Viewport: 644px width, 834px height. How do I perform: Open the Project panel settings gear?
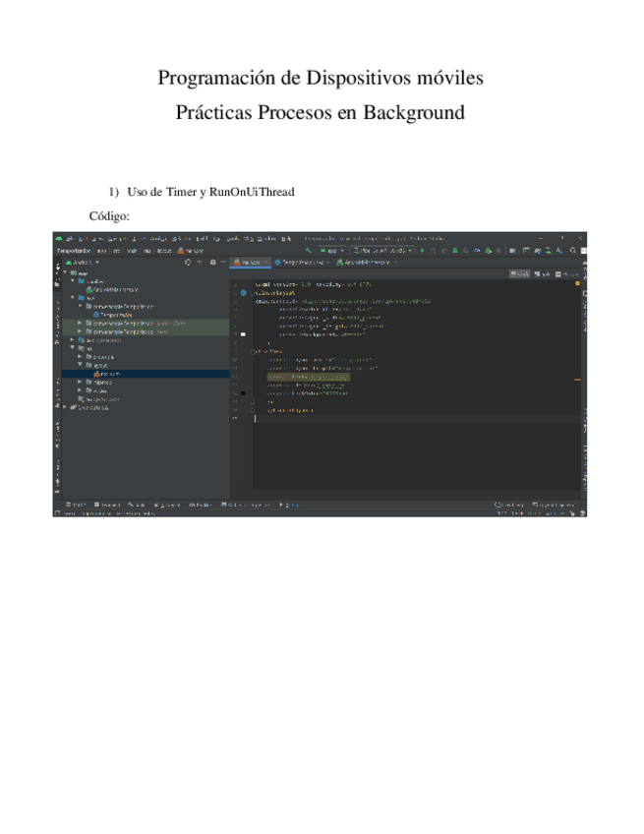tap(211, 263)
